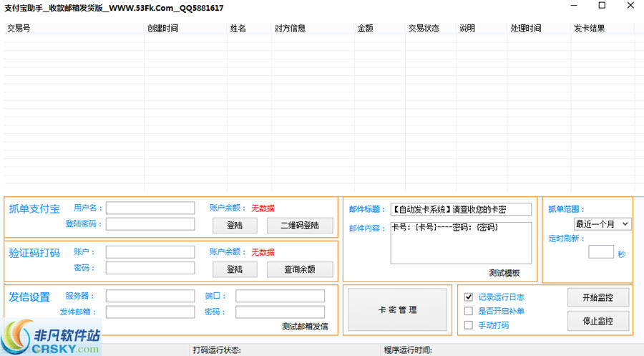
Task: Click the 邮件内容 text area
Action: (x=461, y=243)
